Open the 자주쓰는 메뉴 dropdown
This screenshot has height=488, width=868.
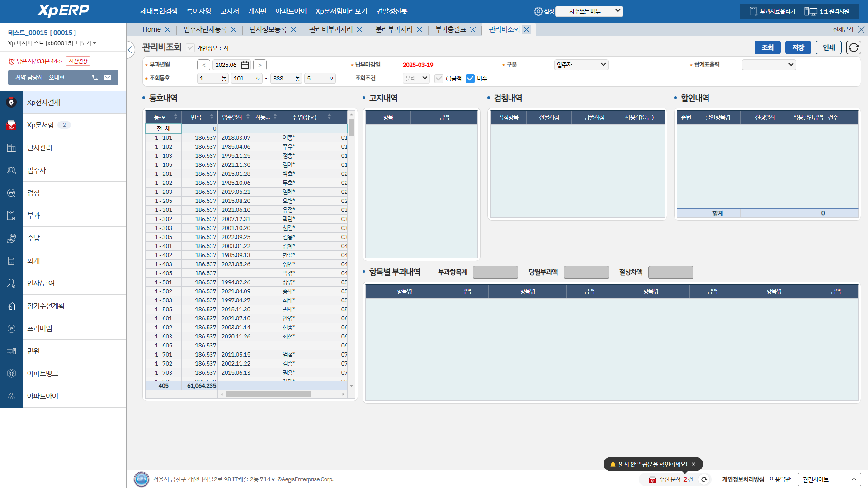pyautogui.click(x=589, y=11)
